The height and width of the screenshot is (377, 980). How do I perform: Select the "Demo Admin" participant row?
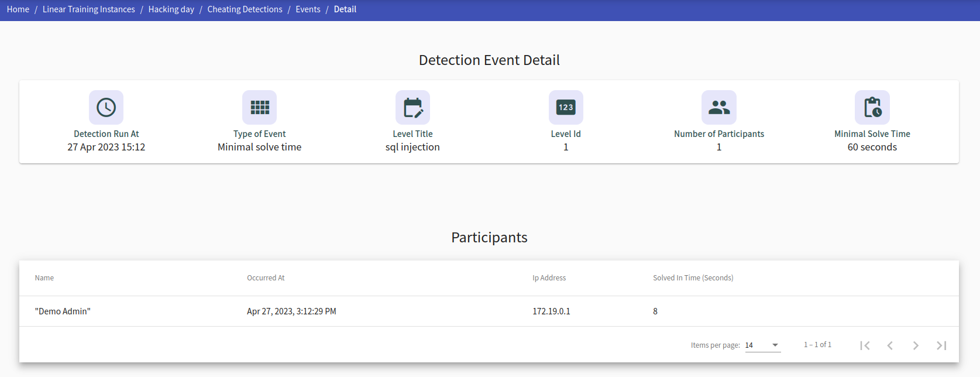coord(489,311)
